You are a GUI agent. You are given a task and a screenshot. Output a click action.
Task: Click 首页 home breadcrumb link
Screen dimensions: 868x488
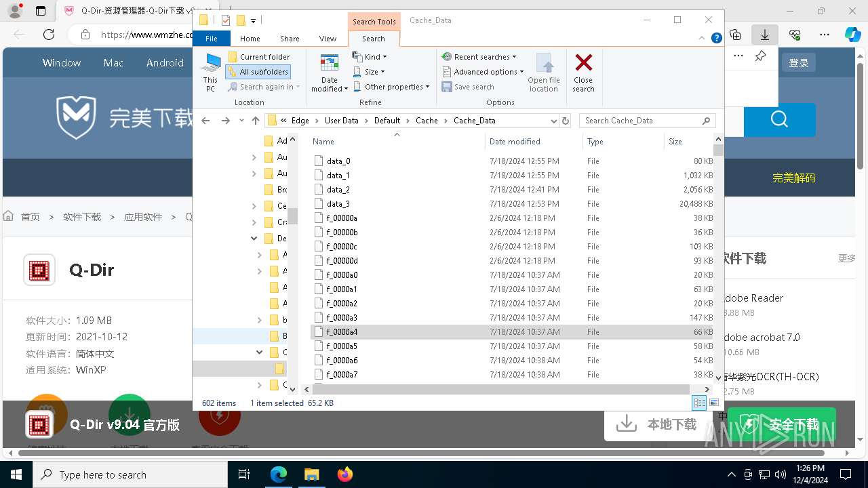[30, 217]
